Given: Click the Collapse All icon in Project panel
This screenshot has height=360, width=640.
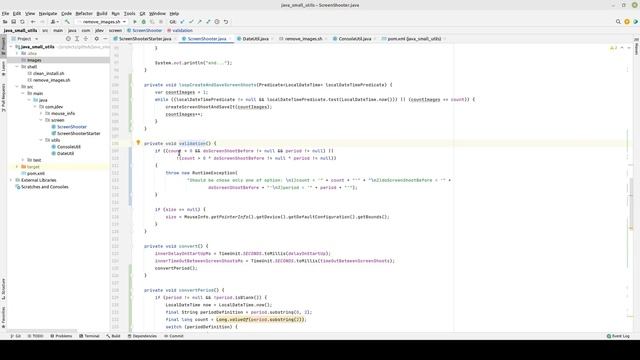Looking at the screenshot, I should click(86, 39).
